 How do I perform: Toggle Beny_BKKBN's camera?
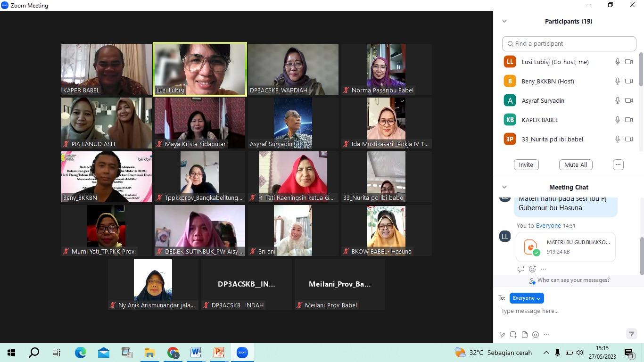click(x=629, y=81)
